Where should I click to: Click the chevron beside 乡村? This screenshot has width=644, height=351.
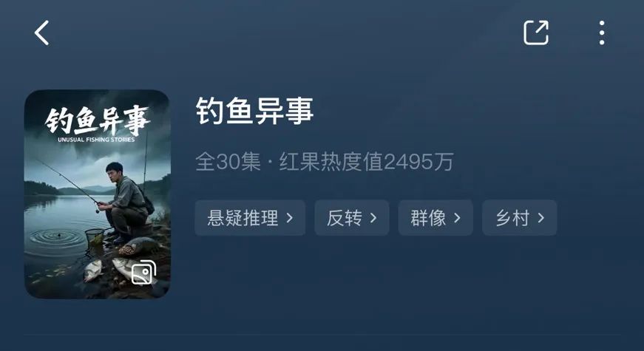(x=541, y=218)
